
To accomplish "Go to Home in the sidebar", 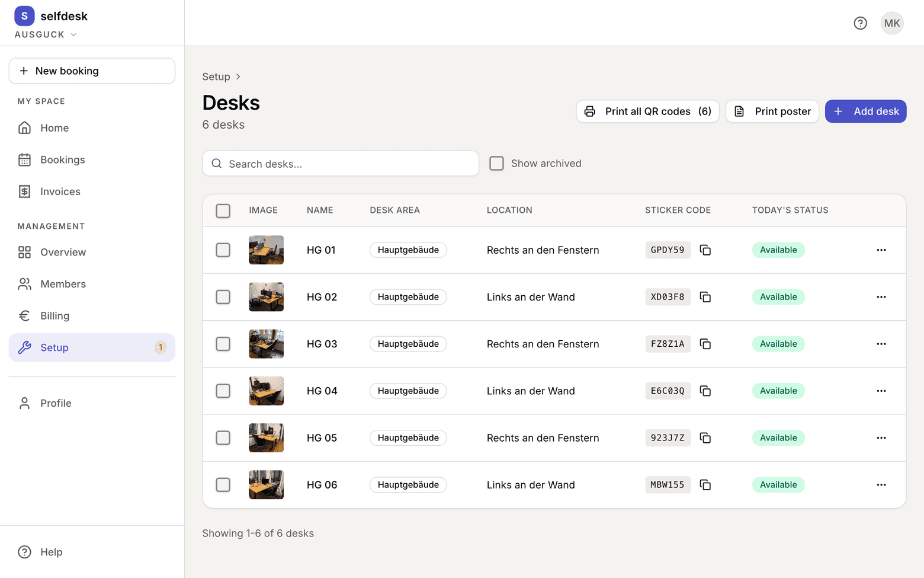I will 92,128.
